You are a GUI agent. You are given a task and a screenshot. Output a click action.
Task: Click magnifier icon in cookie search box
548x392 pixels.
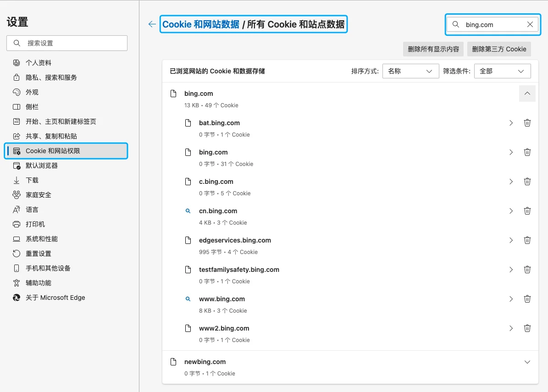pos(456,24)
